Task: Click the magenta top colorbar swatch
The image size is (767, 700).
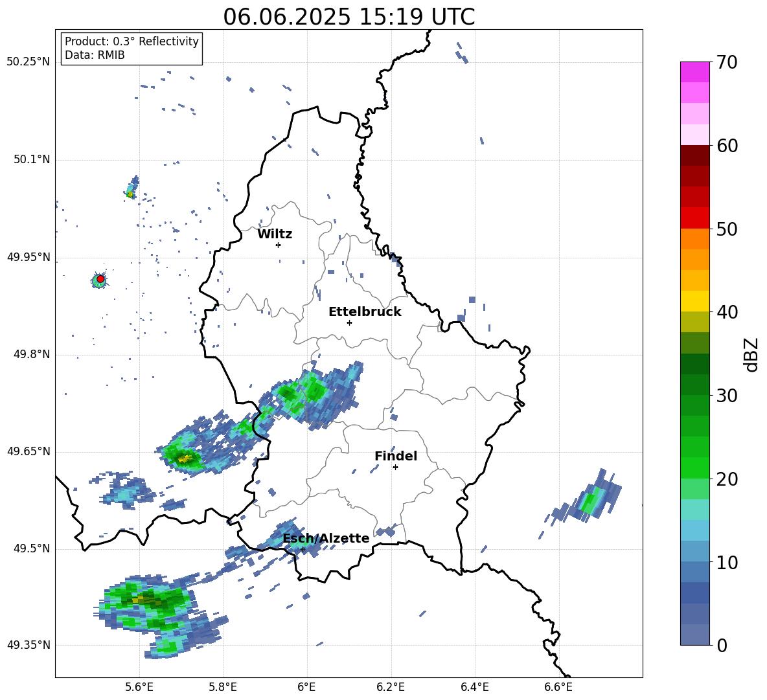Action: [694, 72]
